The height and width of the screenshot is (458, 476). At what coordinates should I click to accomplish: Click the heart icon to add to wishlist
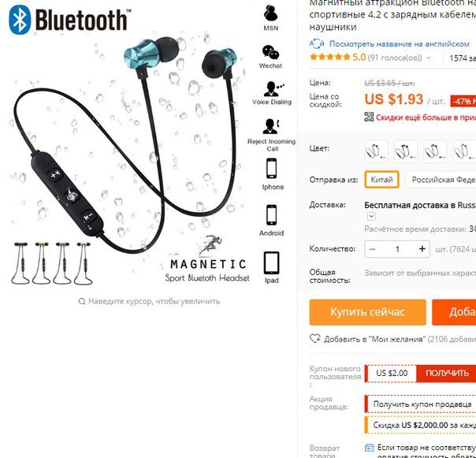(x=314, y=338)
